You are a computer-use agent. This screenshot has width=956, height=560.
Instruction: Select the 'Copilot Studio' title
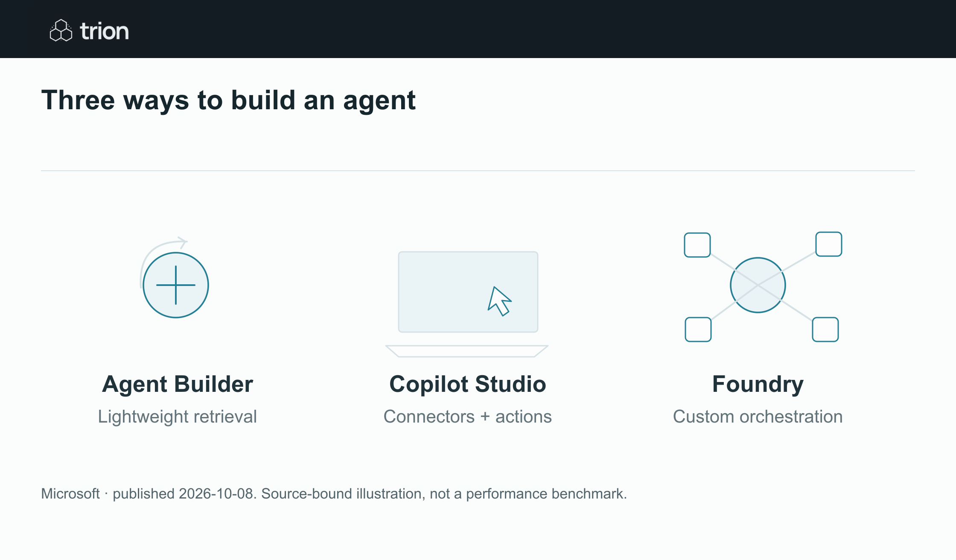tap(468, 384)
